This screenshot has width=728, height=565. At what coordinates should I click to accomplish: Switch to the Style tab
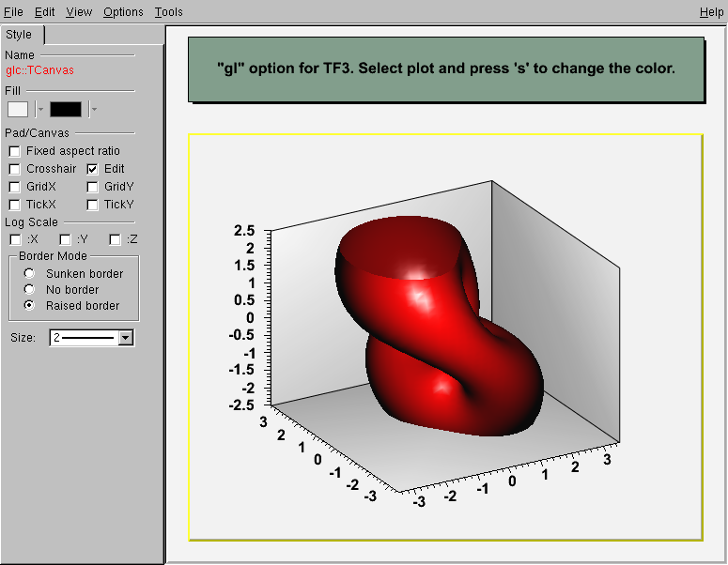coord(20,35)
